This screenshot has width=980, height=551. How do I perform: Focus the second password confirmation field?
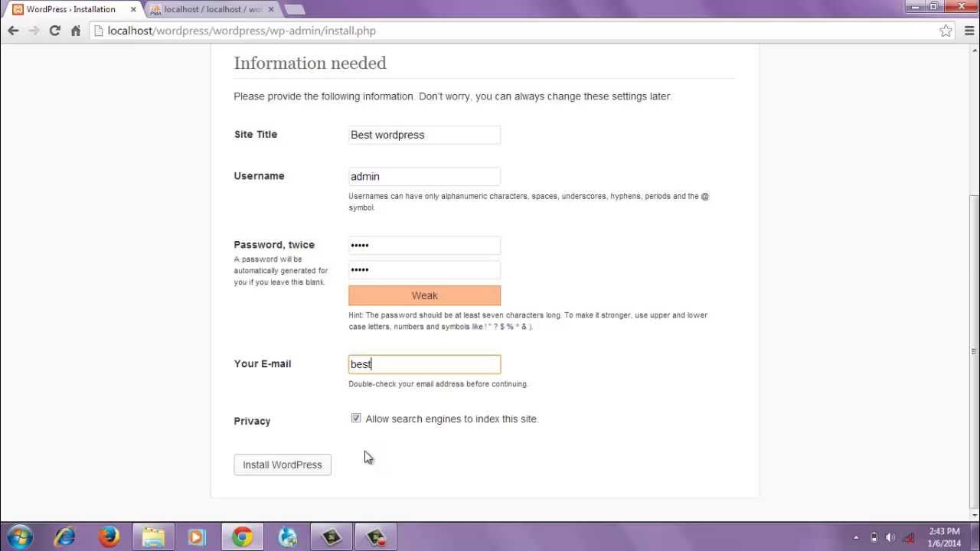pos(424,269)
